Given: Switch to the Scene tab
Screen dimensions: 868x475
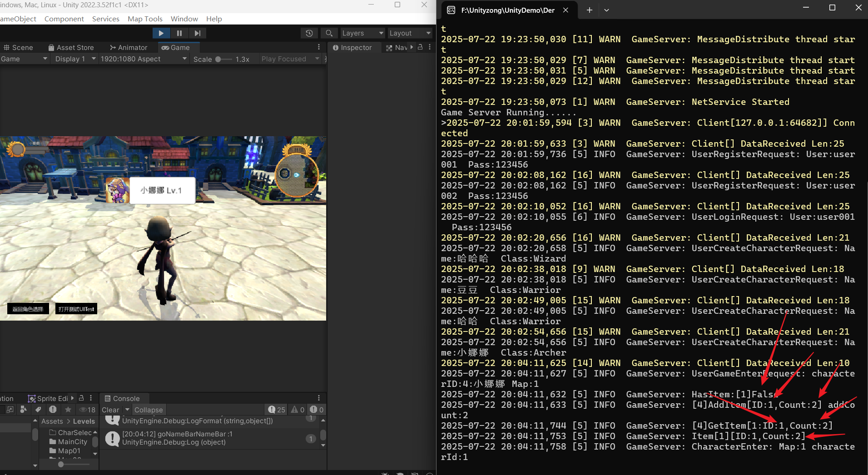Looking at the screenshot, I should [x=18, y=48].
